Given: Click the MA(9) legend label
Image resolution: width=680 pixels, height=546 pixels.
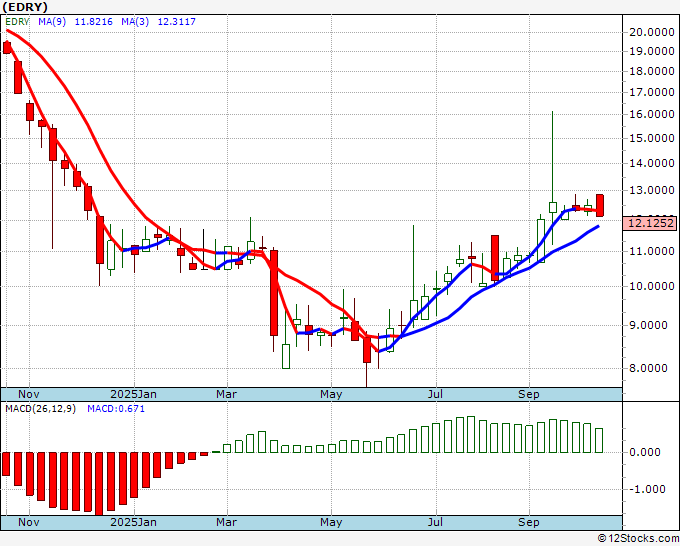Looking at the screenshot, I should pos(52,21).
